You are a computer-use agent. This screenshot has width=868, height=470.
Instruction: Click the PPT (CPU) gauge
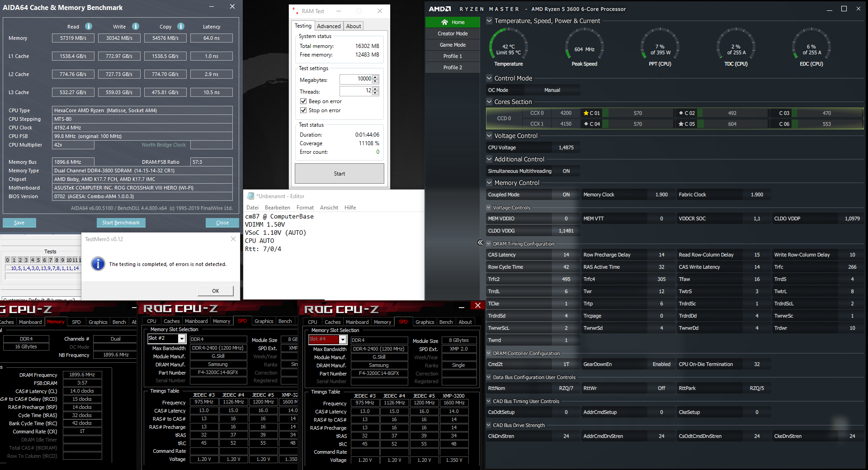(660, 44)
